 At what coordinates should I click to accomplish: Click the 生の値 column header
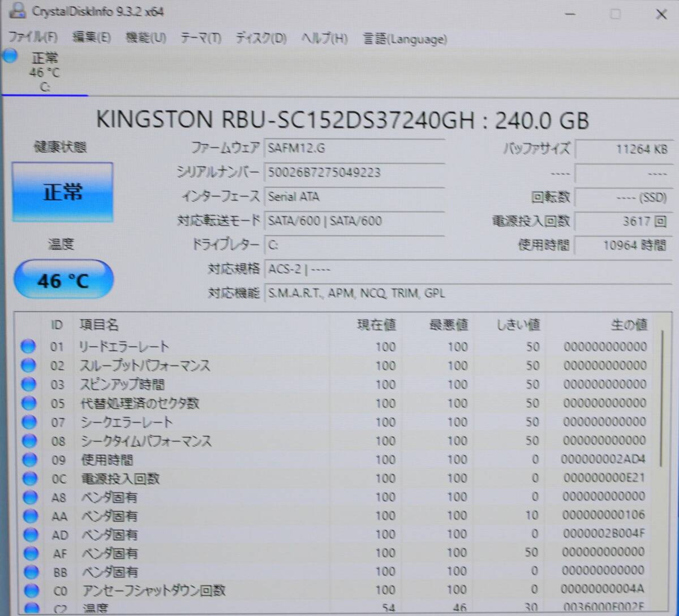point(629,325)
